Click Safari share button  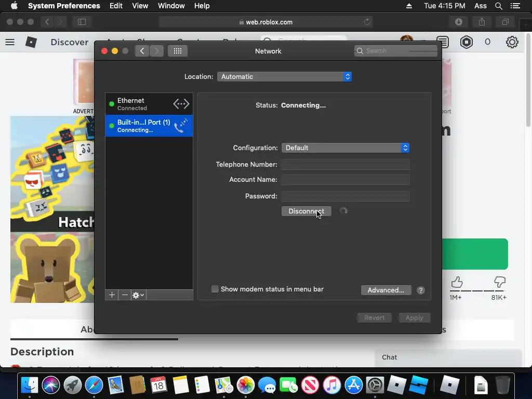[482, 22]
